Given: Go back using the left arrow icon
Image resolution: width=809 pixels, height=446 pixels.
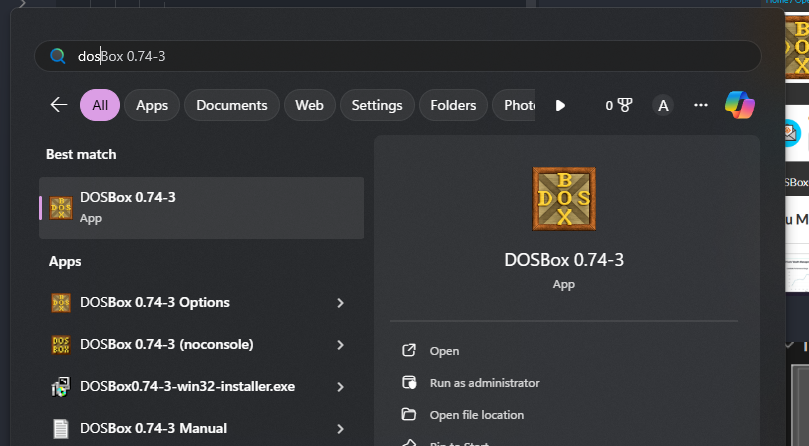Looking at the screenshot, I should click(59, 105).
